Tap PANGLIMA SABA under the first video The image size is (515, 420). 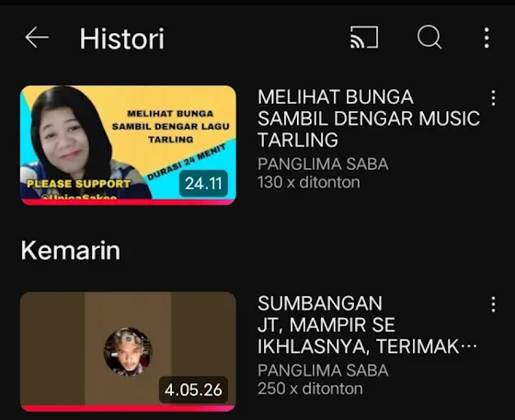tap(323, 165)
